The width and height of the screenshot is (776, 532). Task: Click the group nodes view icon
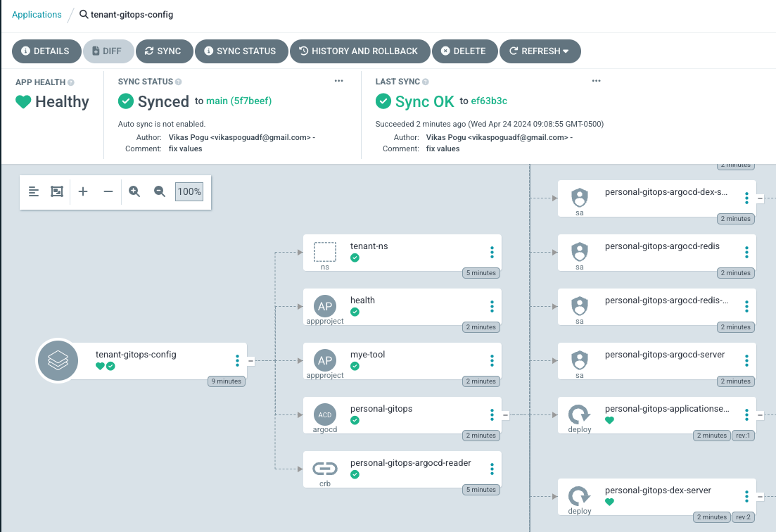point(57,191)
